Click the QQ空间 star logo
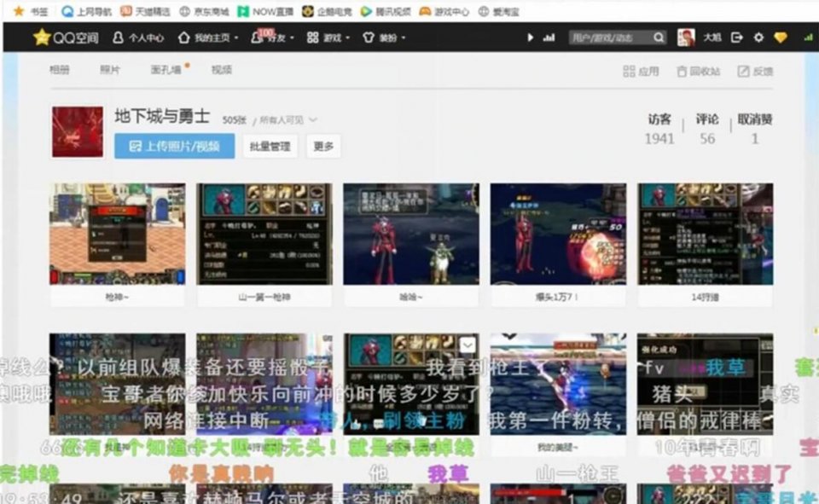Screen dimensions: 819x504 coord(66,37)
